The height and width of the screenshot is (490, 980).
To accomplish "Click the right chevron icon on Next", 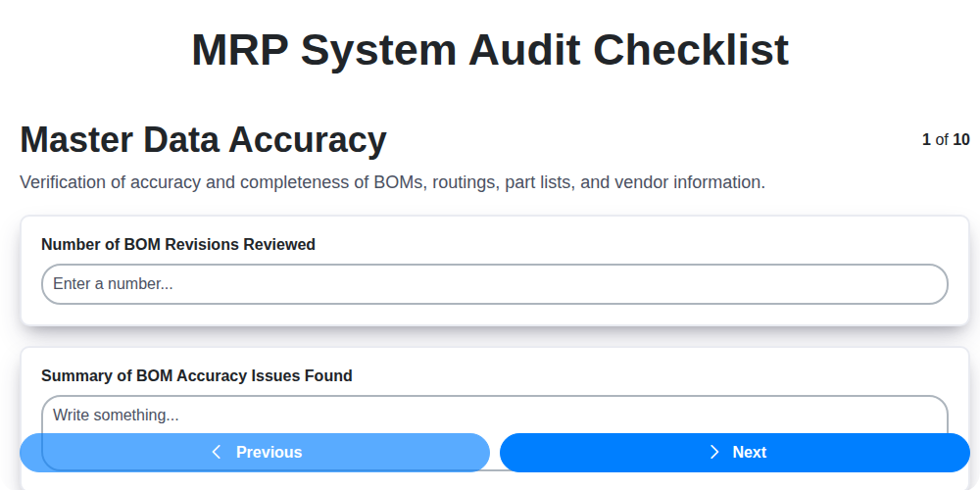I will click(714, 452).
